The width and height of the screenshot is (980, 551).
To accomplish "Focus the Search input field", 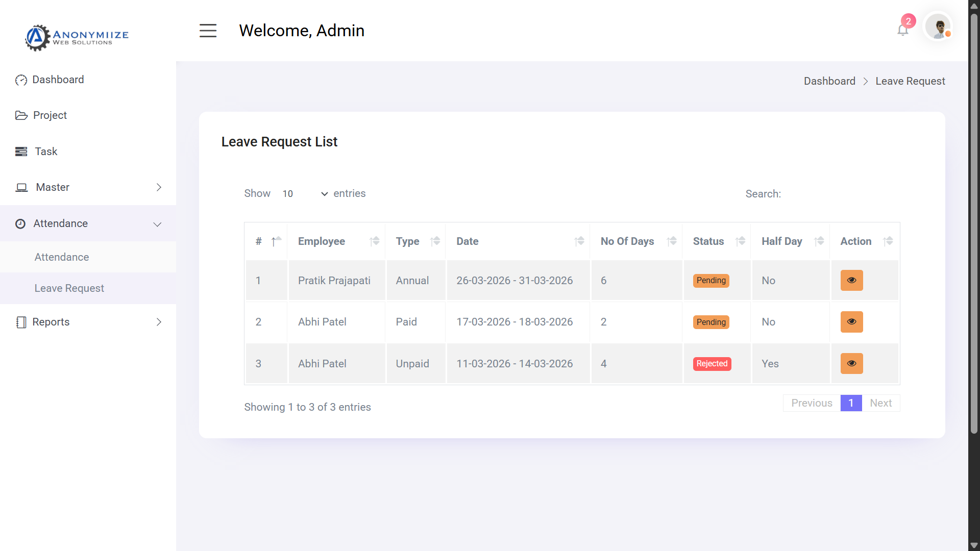I will [x=843, y=194].
